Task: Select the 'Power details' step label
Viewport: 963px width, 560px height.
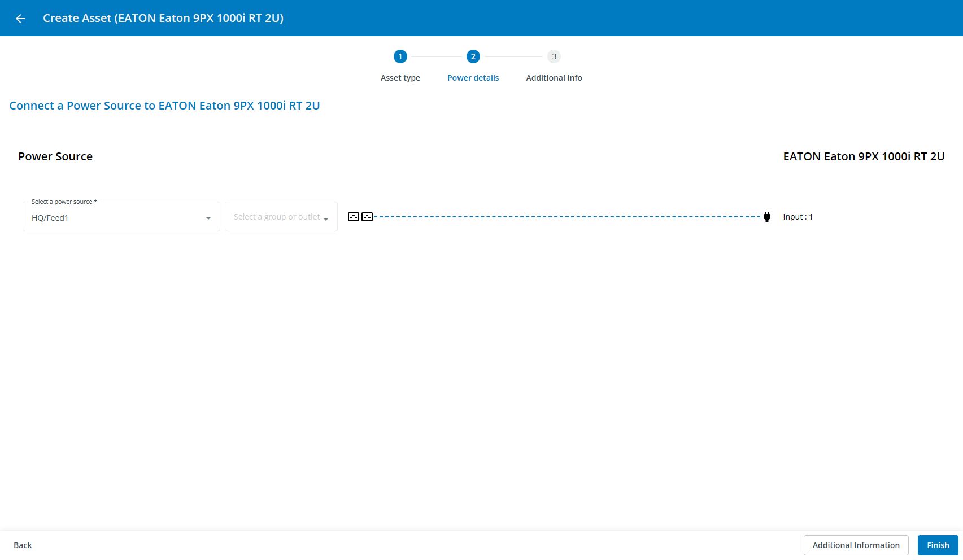Action: 473,78
